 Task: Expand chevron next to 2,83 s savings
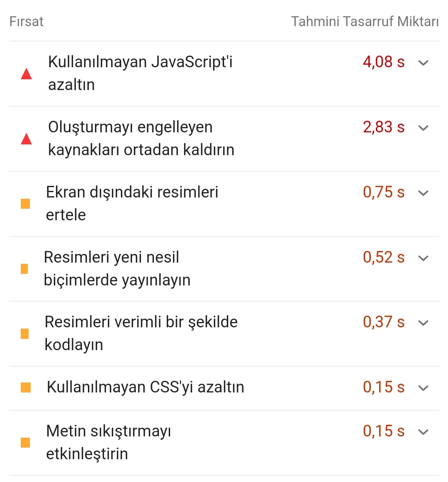click(x=424, y=128)
